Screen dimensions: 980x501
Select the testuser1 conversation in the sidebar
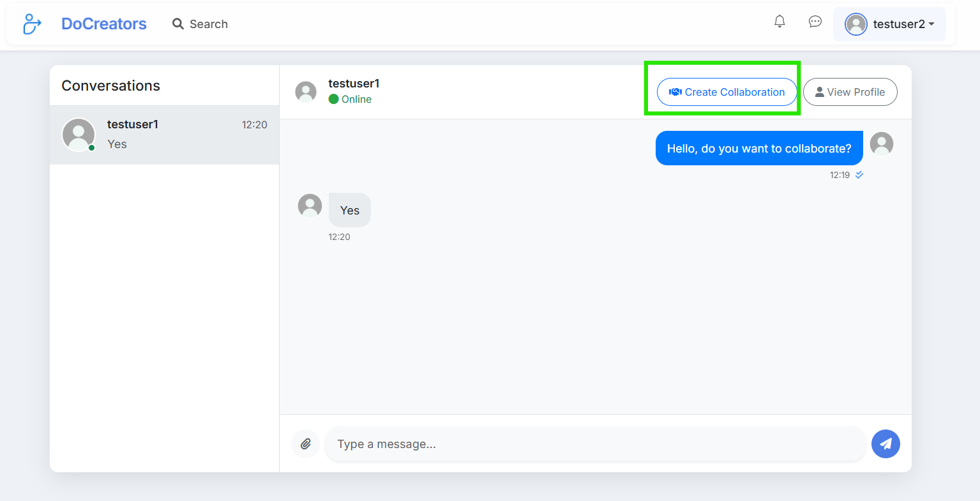(164, 135)
